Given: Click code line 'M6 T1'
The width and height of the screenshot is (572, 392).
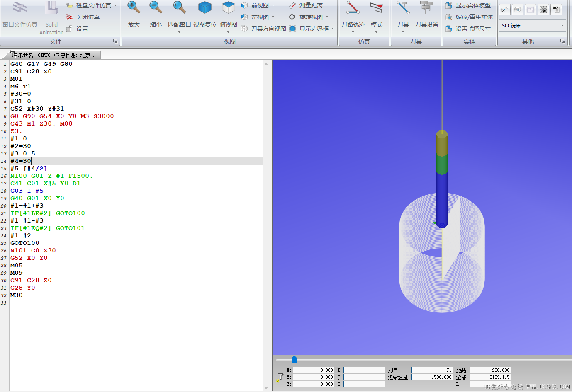Looking at the screenshot, I should 20,86.
